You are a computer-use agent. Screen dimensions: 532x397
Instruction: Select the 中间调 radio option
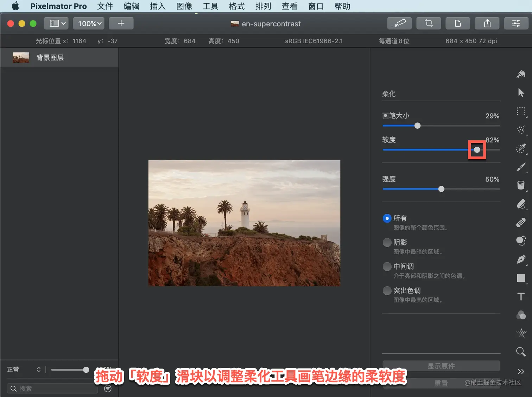pos(387,267)
